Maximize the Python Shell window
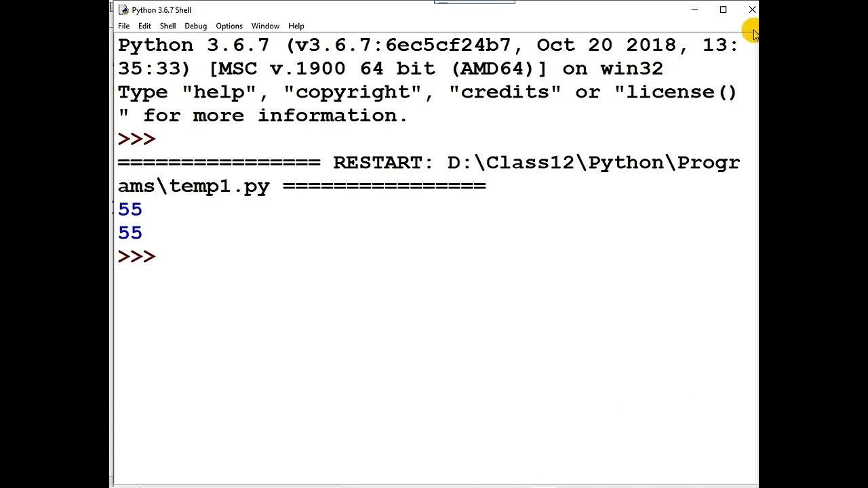 pyautogui.click(x=724, y=9)
